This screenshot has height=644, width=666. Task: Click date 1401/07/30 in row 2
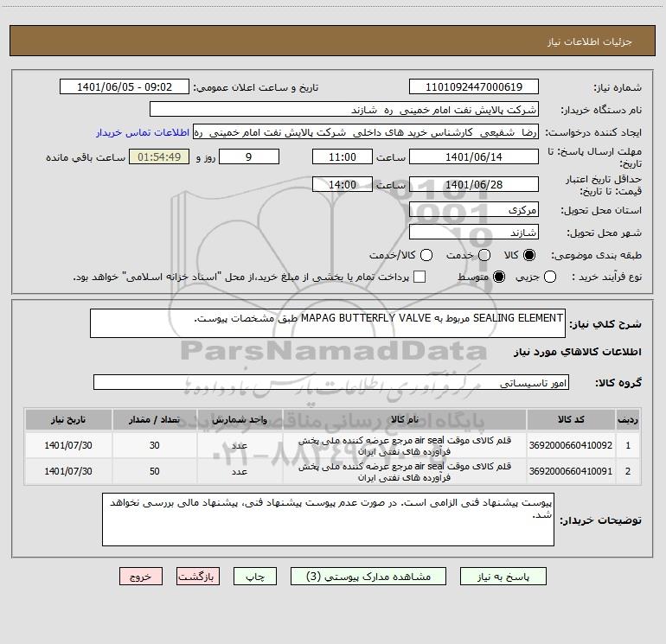coord(68,471)
